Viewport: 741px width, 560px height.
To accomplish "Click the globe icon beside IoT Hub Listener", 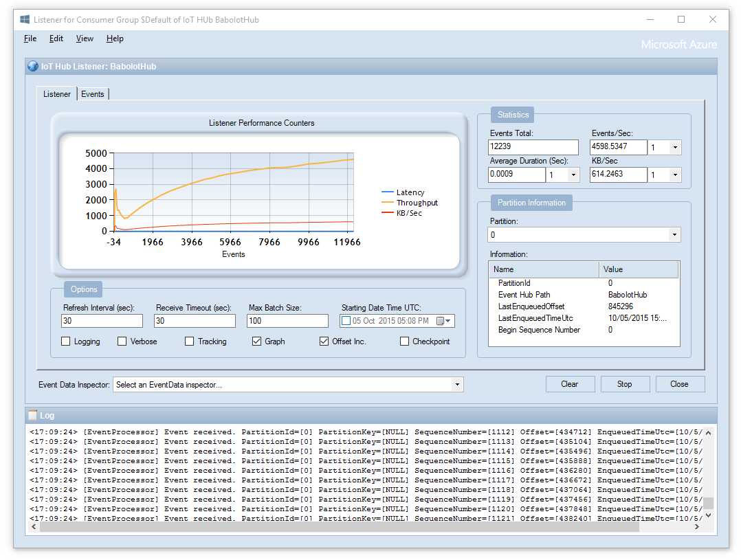I will tap(32, 66).
